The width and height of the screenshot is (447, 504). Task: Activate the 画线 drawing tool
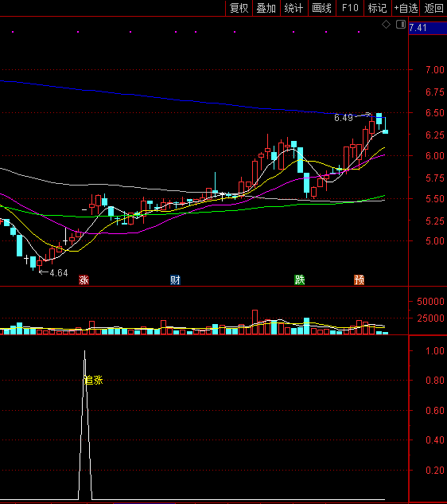pyautogui.click(x=322, y=8)
